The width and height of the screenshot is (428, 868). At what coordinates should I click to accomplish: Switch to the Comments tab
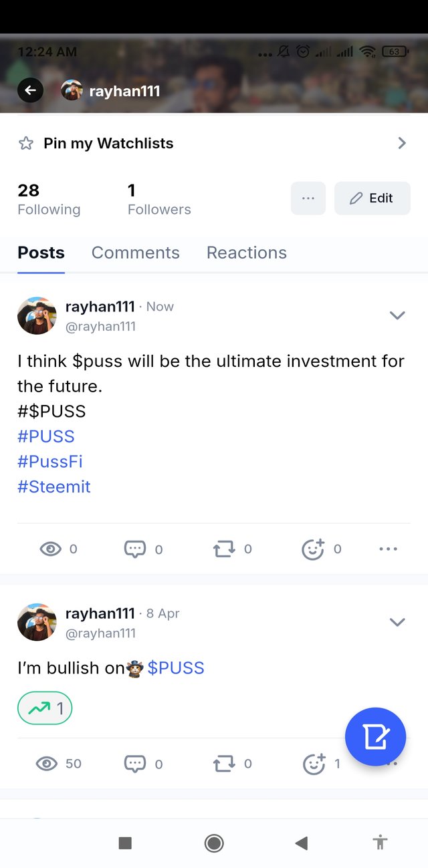coord(136,253)
